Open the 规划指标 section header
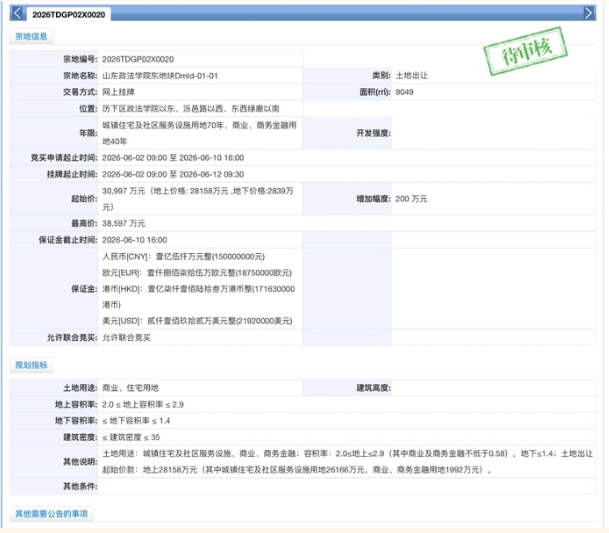 pos(31,365)
